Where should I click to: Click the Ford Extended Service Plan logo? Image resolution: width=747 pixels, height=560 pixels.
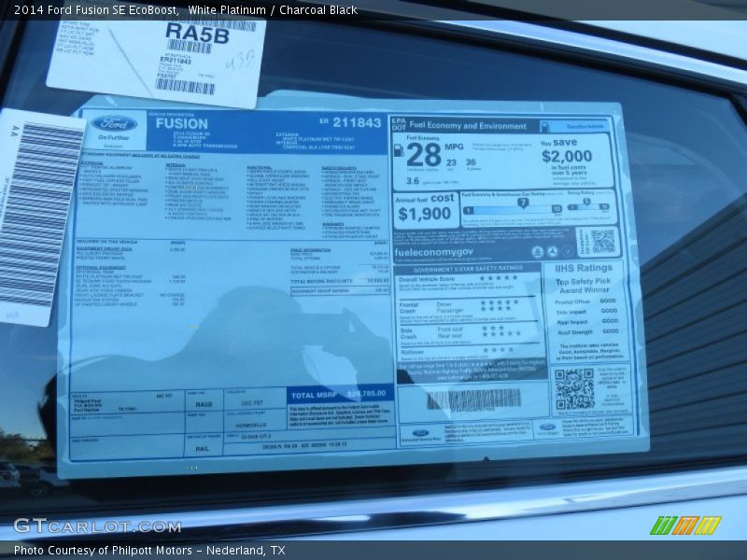421,434
